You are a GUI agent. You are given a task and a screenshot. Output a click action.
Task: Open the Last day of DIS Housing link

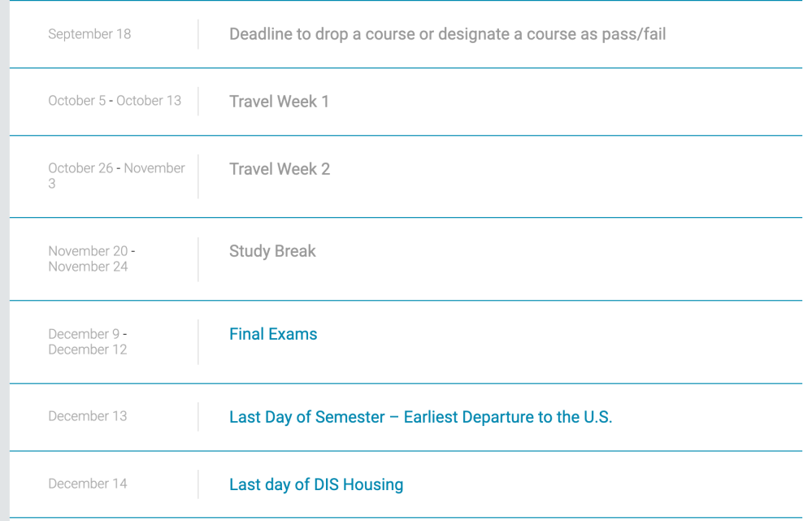pyautogui.click(x=316, y=485)
